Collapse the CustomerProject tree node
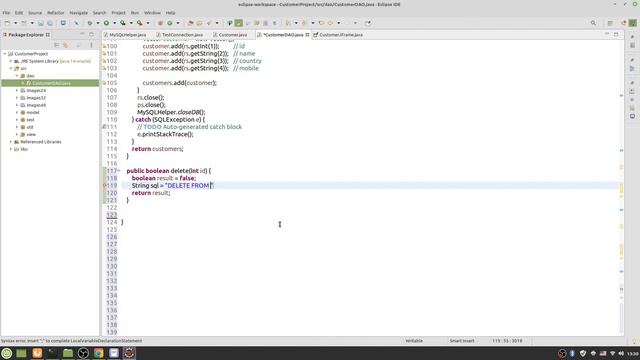The height and width of the screenshot is (360, 640). tap(5, 54)
